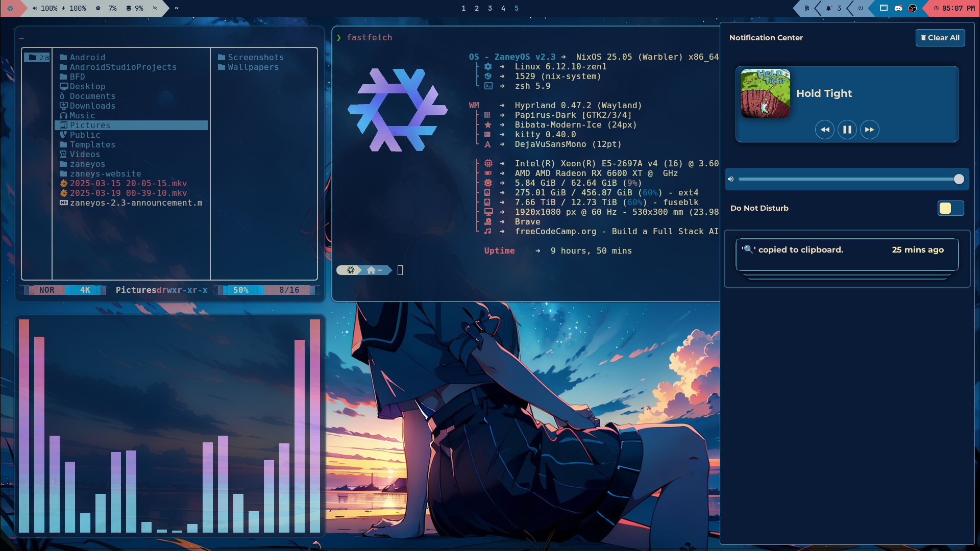Click the power button icon in the top bar
Screen dimensions: 980x551
861,8
